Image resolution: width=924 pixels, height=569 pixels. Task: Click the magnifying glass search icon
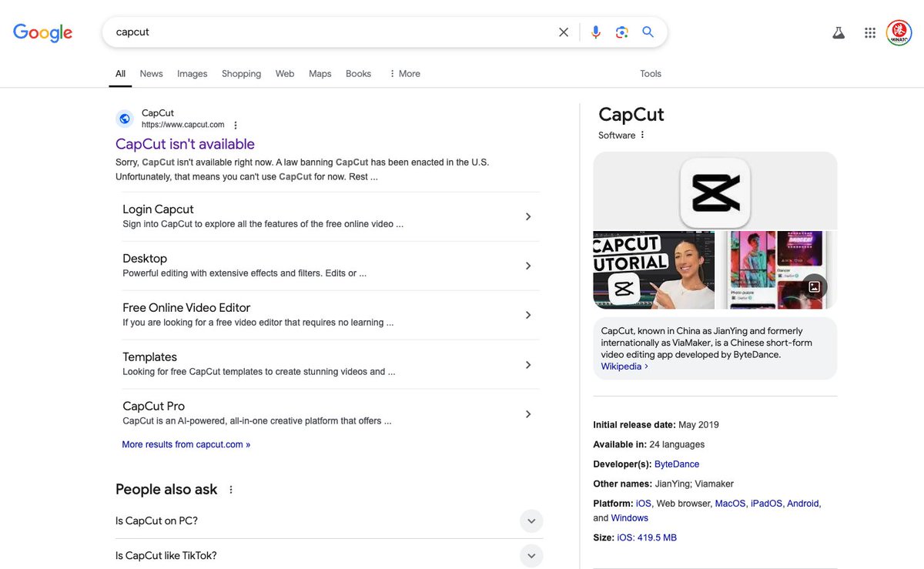pyautogui.click(x=648, y=32)
